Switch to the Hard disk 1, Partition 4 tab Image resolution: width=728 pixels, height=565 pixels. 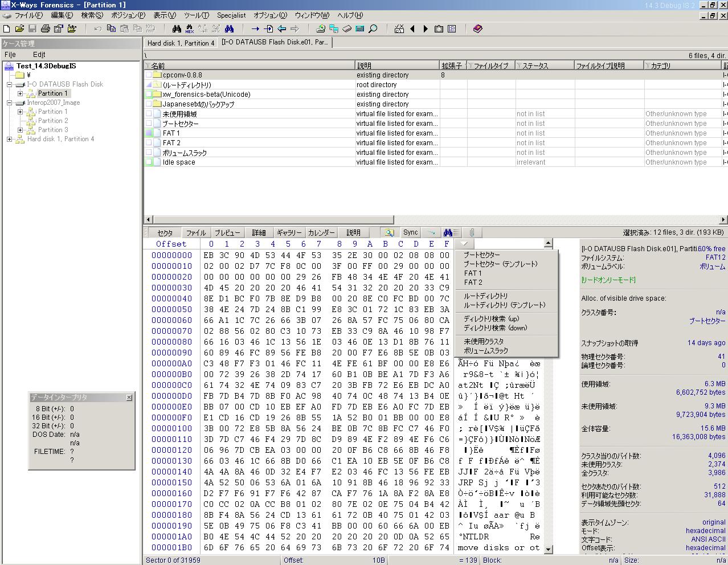coord(181,43)
